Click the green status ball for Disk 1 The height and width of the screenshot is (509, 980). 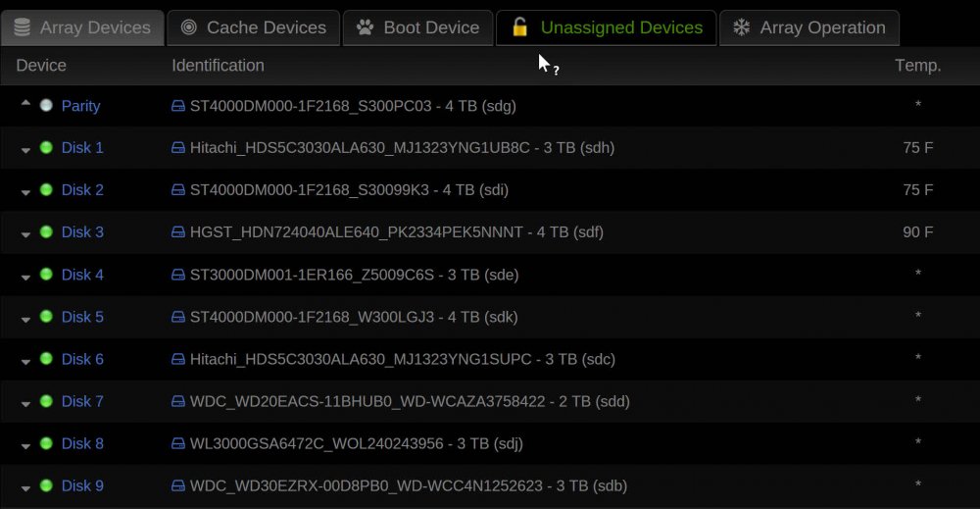46,147
